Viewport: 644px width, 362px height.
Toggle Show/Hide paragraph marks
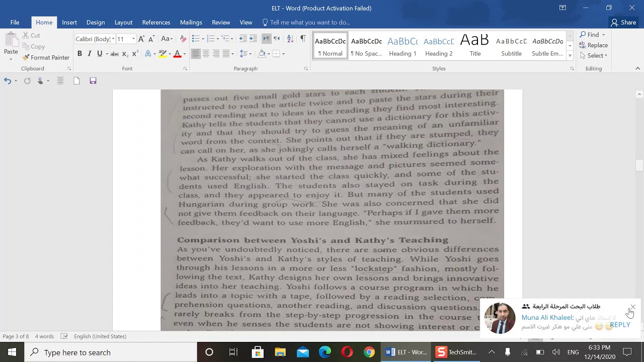(x=303, y=39)
